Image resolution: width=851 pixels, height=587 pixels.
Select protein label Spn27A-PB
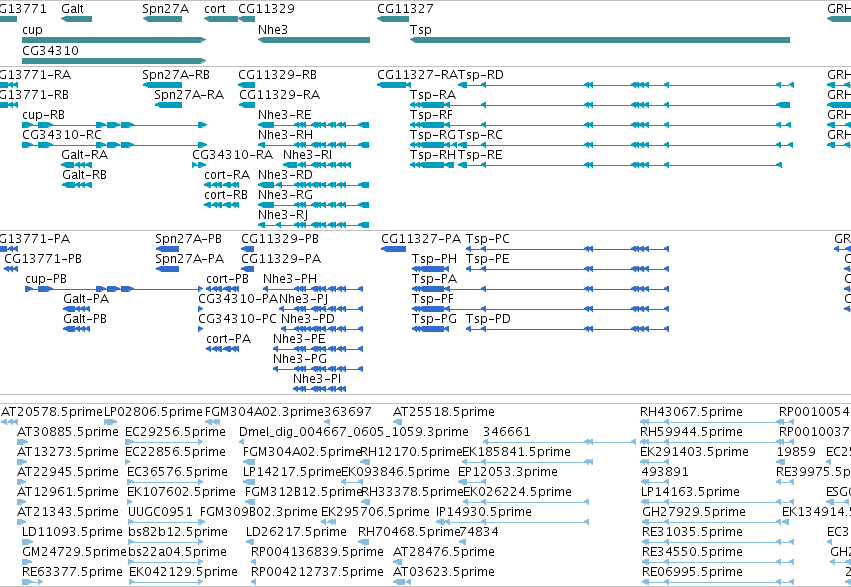click(188, 239)
